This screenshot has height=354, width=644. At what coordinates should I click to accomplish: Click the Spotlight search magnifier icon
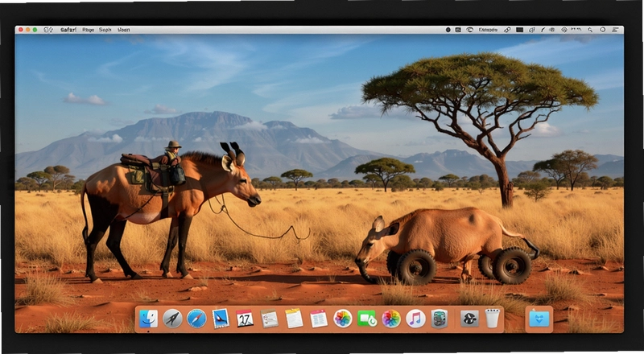click(590, 30)
